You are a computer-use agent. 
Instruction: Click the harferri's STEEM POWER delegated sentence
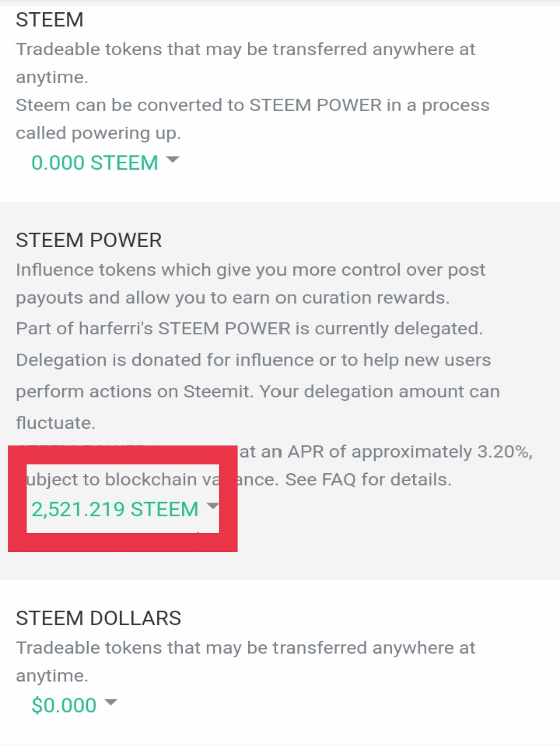249,329
